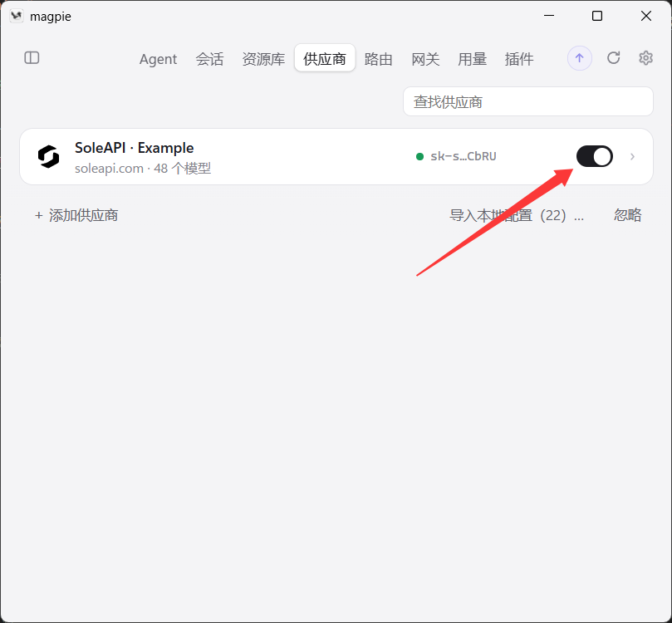
Task: Click the green status dot
Action: click(x=420, y=156)
